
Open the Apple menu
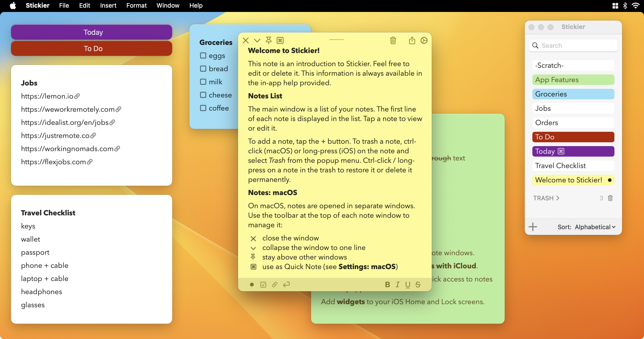click(13, 5)
